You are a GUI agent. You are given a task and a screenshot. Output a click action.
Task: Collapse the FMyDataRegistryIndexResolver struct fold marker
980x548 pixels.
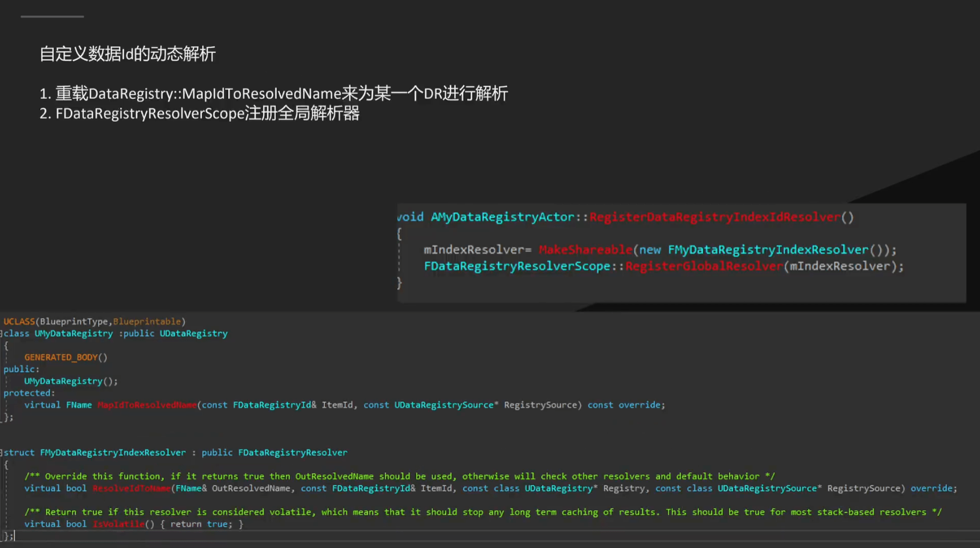[x=2, y=452]
